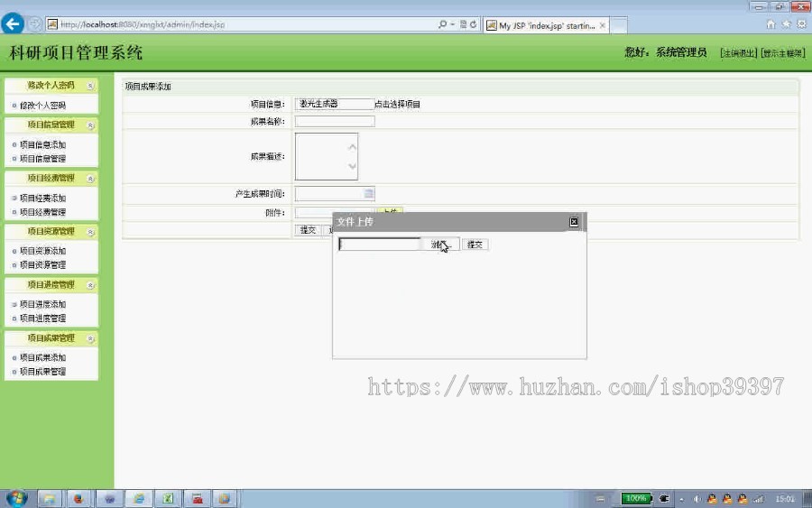This screenshot has height=508, width=812.
Task: Collapse the 项目进度管理 sidebar section
Action: [x=90, y=285]
